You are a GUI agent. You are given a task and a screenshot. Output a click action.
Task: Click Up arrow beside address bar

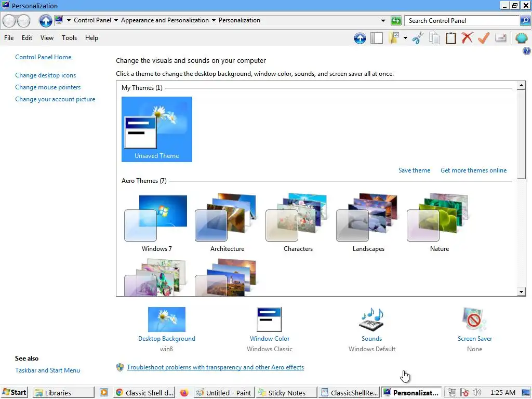tap(46, 21)
